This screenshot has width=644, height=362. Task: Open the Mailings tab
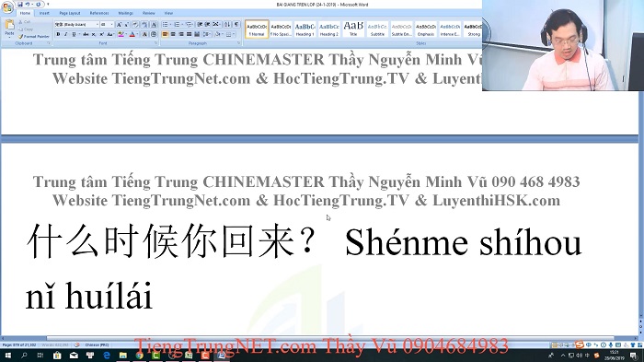pyautogui.click(x=126, y=13)
